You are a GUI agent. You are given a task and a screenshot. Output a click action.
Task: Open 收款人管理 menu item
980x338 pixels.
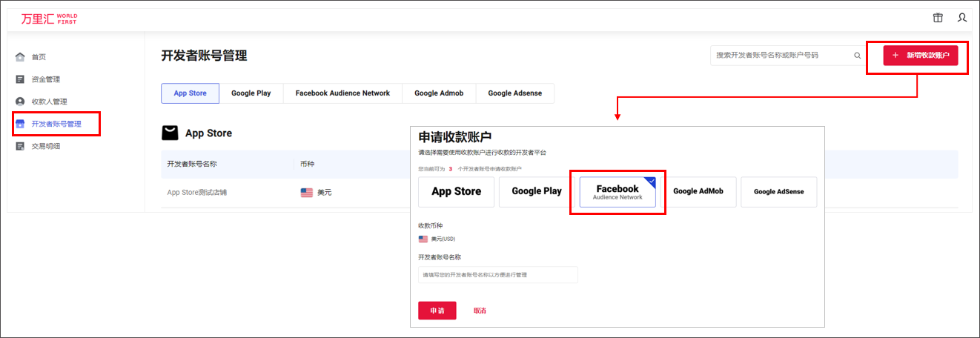click(49, 102)
